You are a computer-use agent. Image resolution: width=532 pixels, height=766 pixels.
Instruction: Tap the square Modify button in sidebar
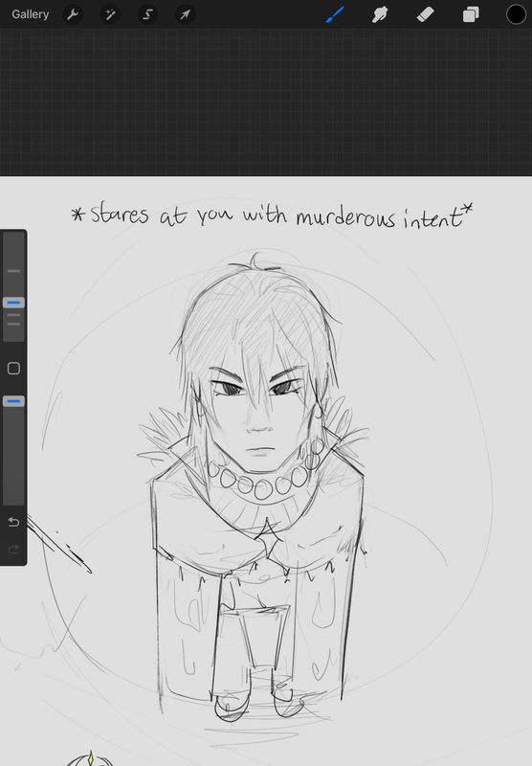click(13, 369)
